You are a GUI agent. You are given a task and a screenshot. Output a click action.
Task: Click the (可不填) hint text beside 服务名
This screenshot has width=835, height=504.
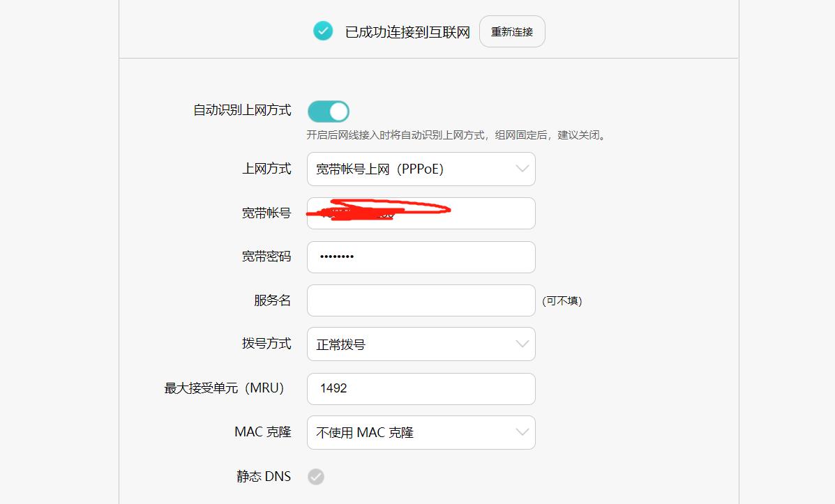click(562, 300)
